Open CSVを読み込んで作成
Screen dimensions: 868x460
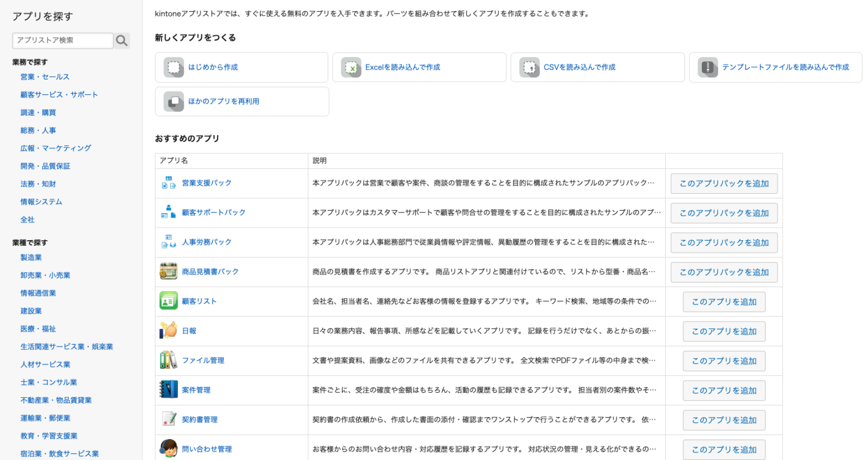(597, 67)
